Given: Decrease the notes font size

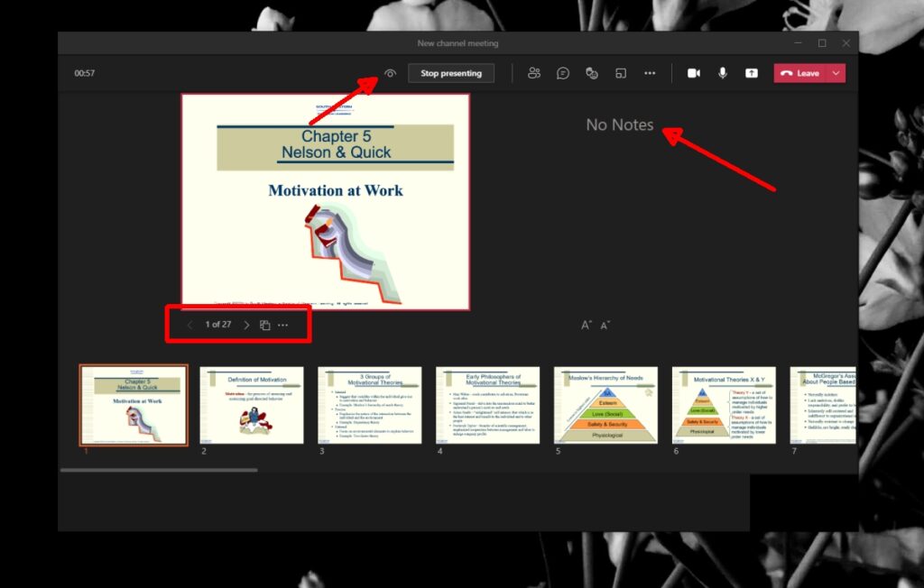Looking at the screenshot, I should point(604,324).
